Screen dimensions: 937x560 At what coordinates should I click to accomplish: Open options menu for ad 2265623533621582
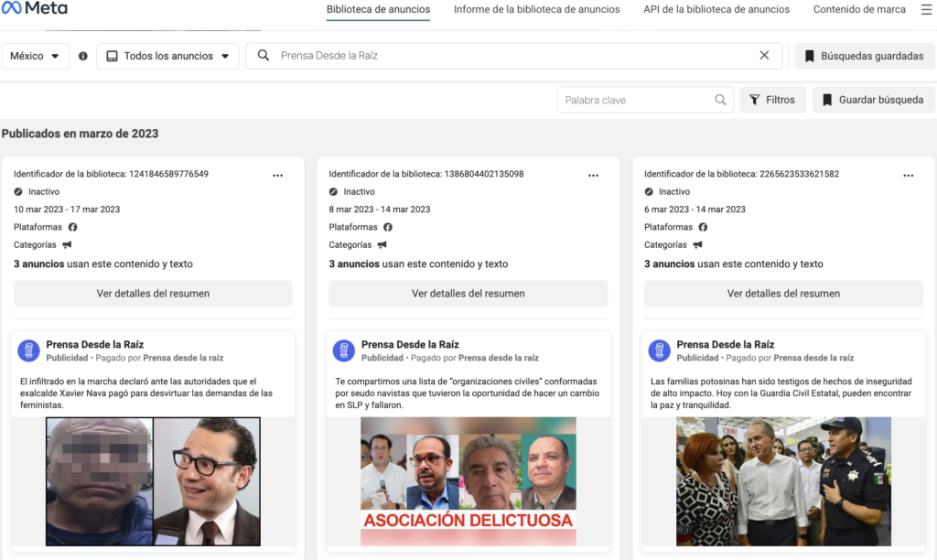909,175
